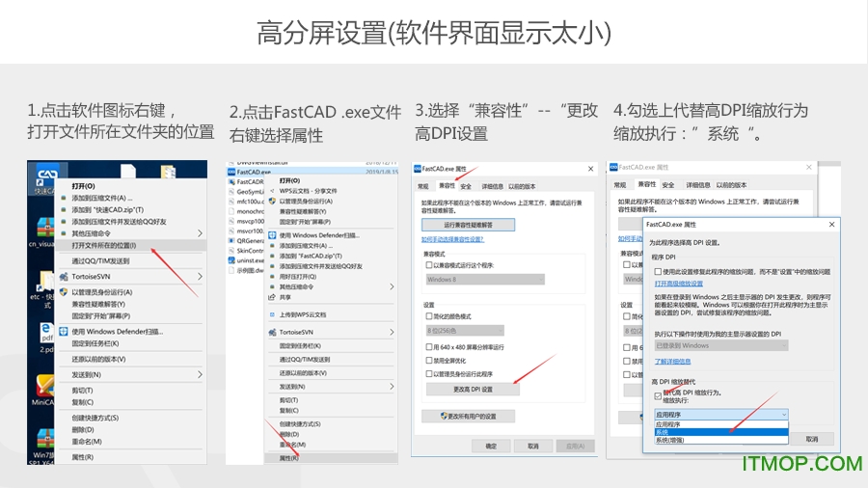Open 详细信息 tab in step 3 dialog
The height and width of the screenshot is (488, 868).
[492, 186]
